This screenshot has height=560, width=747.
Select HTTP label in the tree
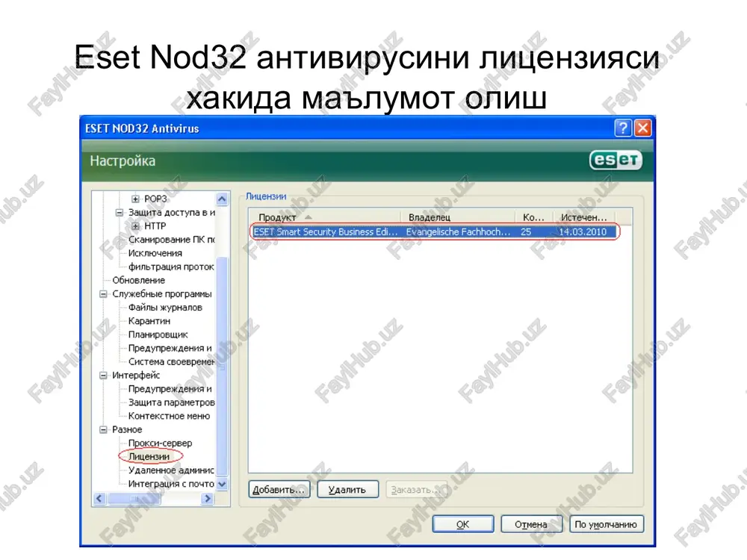coord(155,226)
